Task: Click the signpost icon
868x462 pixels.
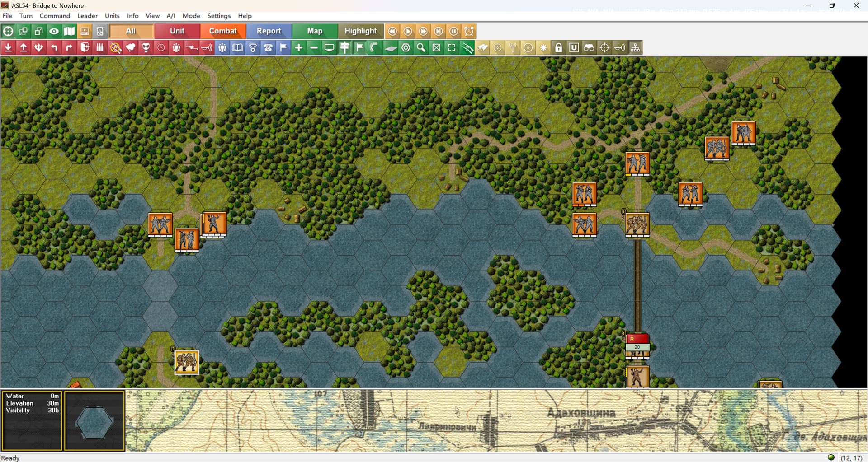Action: (344, 48)
